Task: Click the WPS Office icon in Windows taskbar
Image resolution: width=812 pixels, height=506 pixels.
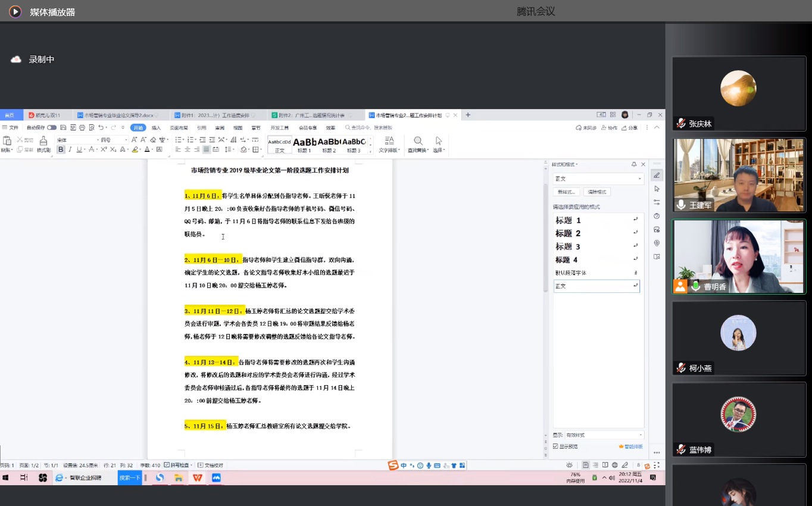Action: (197, 477)
